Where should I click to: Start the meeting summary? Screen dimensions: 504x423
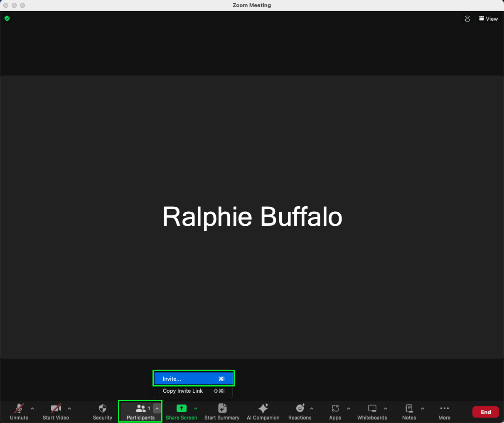222,408
